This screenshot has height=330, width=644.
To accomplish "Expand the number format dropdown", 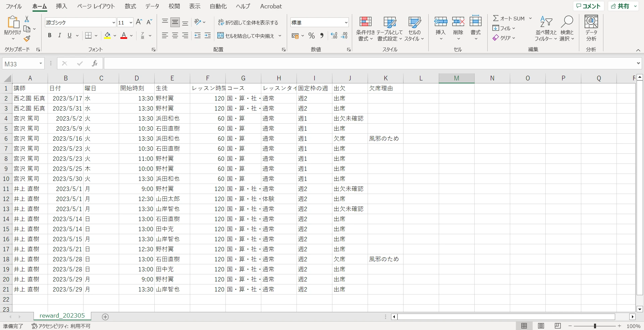I will (x=346, y=22).
